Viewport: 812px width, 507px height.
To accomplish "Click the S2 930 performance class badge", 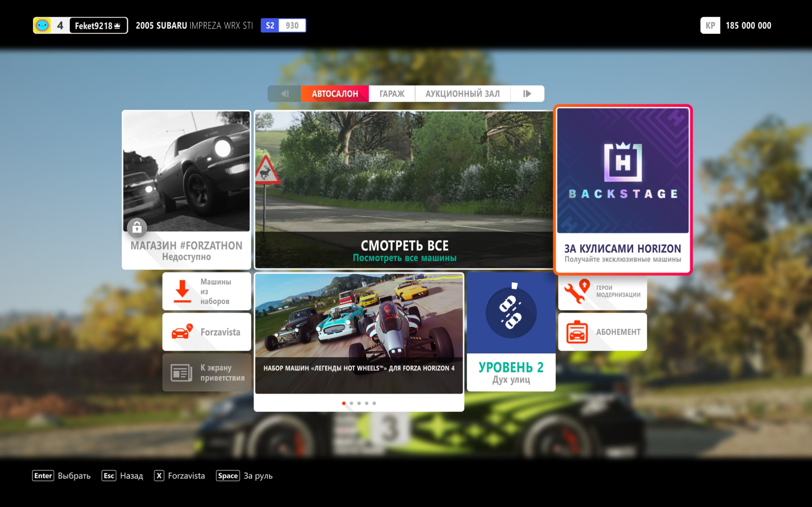I will click(283, 25).
